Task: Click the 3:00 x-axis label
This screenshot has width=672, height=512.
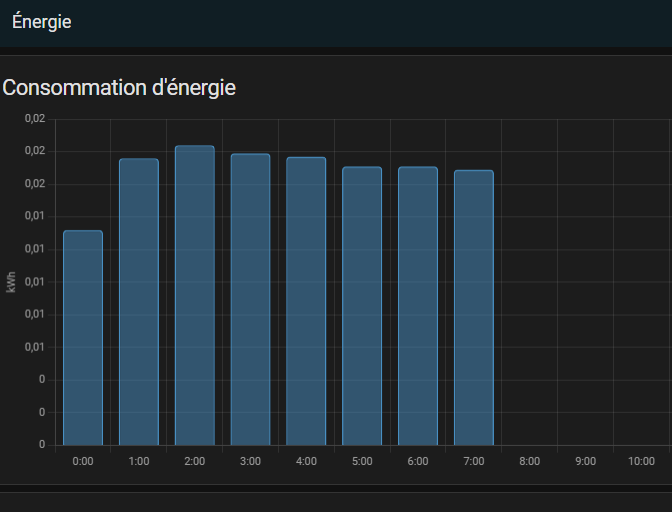Action: tap(250, 461)
